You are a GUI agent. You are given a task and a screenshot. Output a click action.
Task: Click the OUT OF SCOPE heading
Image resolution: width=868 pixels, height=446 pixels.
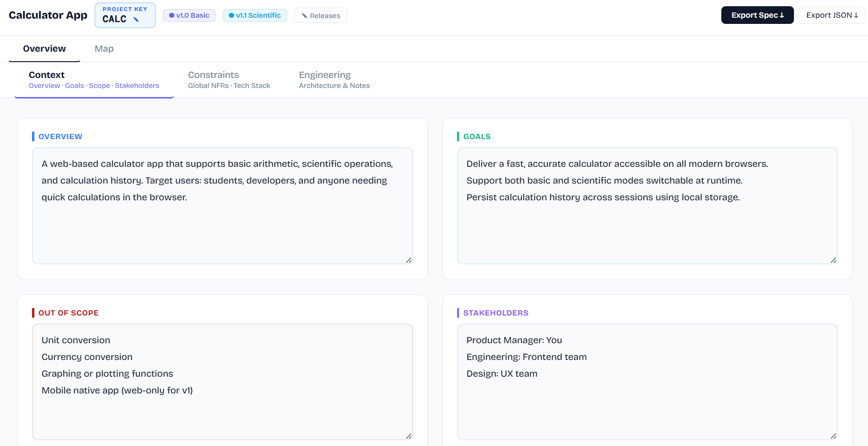click(x=68, y=313)
